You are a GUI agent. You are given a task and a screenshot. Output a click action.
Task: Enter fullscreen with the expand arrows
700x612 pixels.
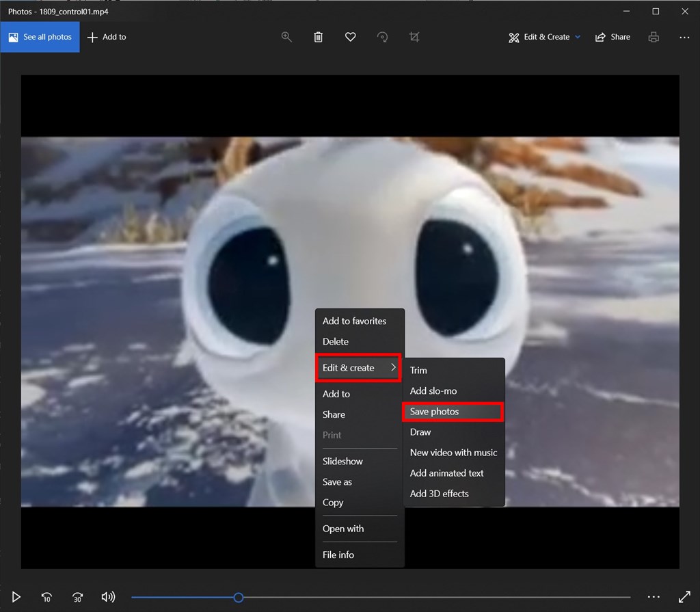pos(684,597)
